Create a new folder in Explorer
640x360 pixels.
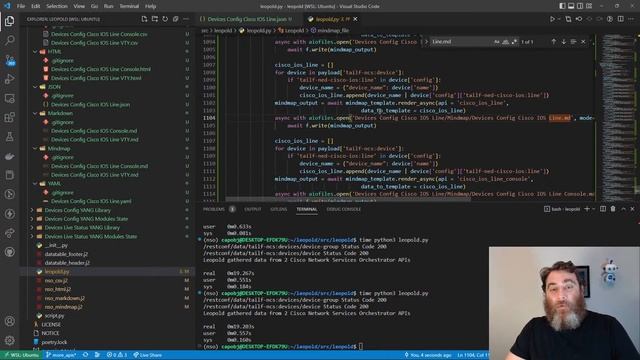pyautogui.click(x=155, y=19)
